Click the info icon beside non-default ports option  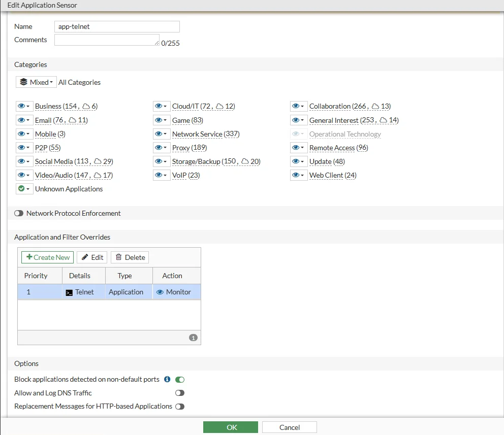(167, 379)
